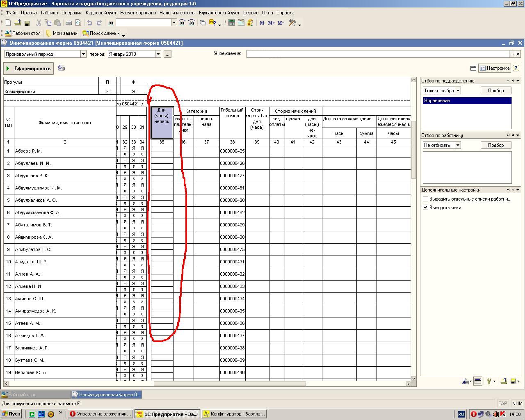Click the question mark help icon near Настройка
The width and height of the screenshot is (525, 420).
pos(516,68)
